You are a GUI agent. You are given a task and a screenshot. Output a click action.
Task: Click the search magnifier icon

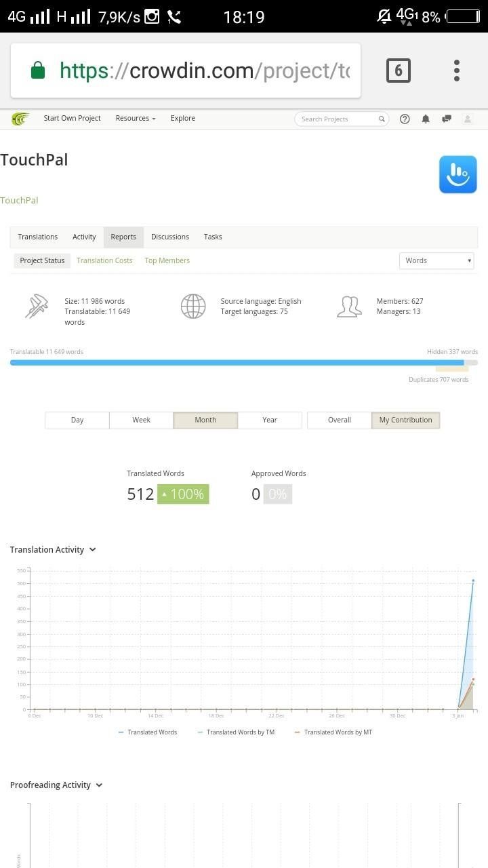(x=382, y=119)
